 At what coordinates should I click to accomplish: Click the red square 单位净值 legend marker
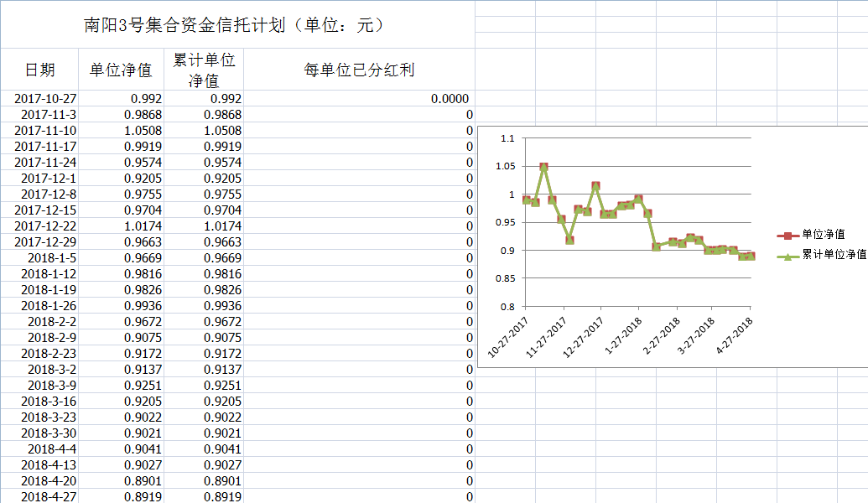tap(787, 236)
